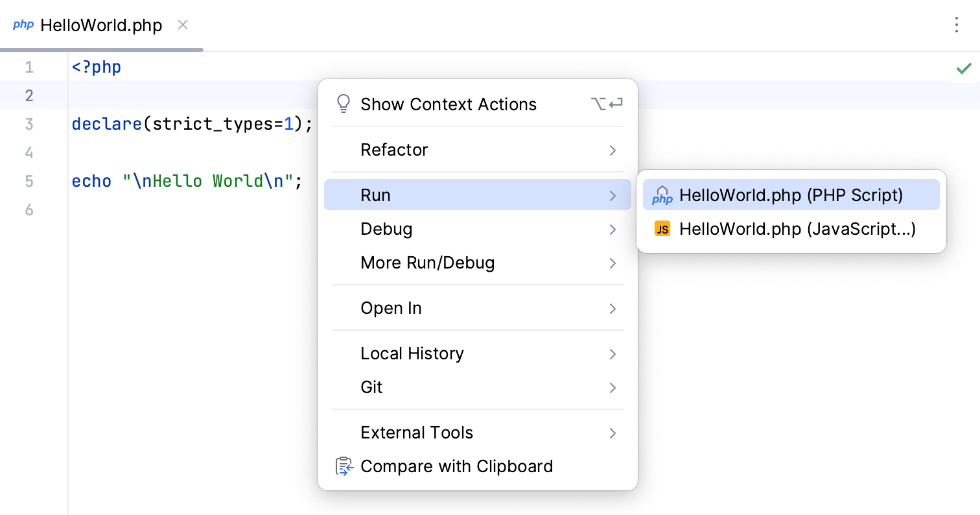Choose Local History from the context menu
980x515 pixels.
click(412, 353)
